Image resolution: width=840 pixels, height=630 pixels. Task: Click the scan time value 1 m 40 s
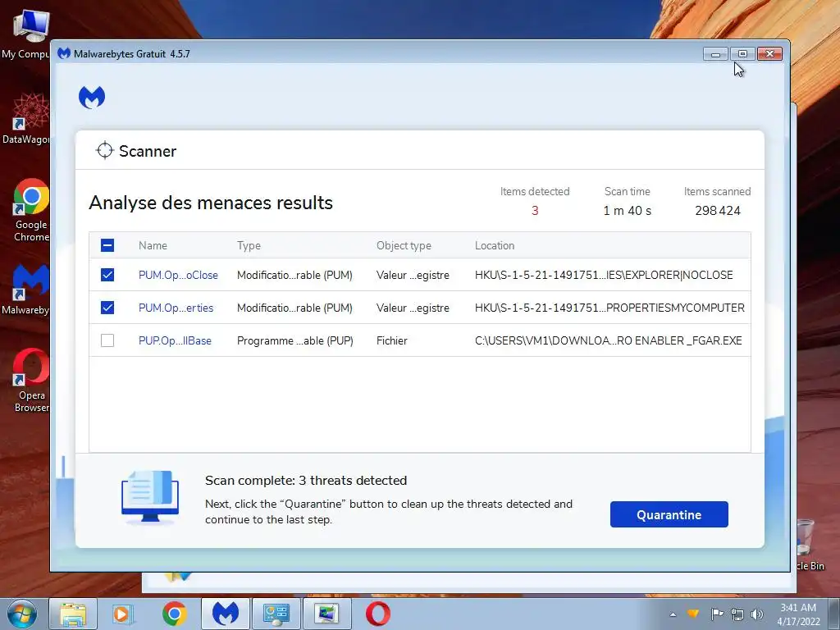(x=627, y=211)
